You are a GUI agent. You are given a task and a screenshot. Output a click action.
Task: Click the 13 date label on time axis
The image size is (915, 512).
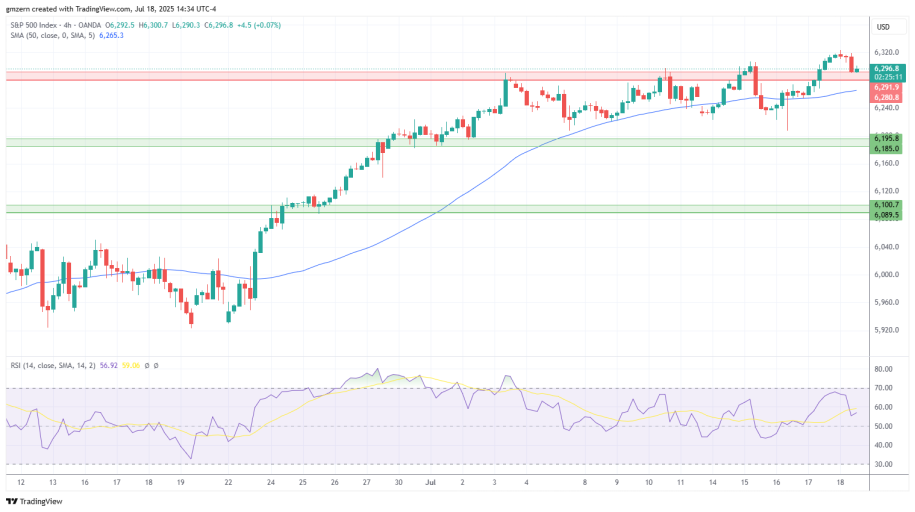[53, 482]
